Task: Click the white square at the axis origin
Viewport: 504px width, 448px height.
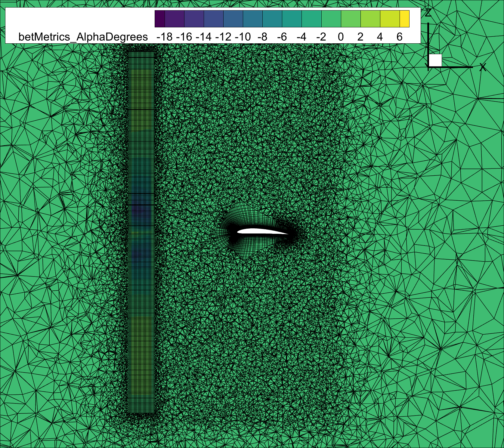Action: click(435, 60)
